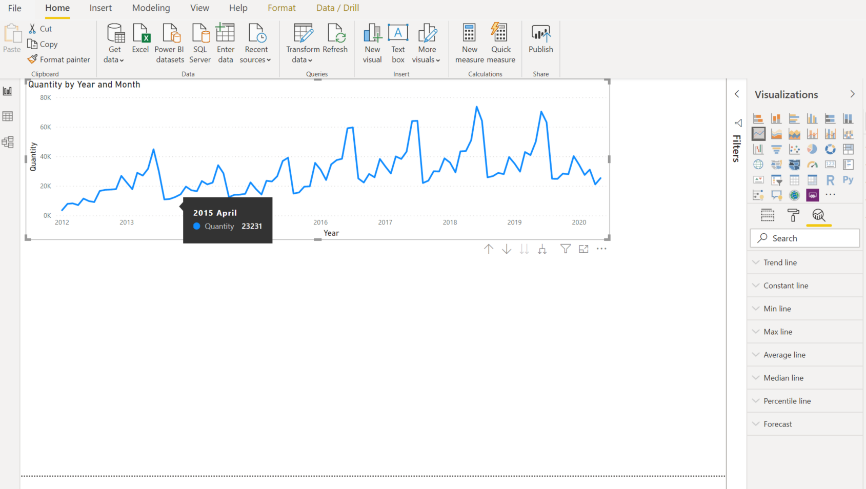Expand the Median line section
Viewport: 866px width, 489px height.
coord(806,378)
